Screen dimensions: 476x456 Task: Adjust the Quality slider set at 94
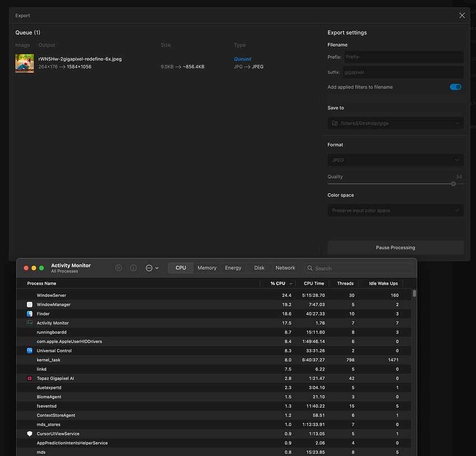(453, 183)
